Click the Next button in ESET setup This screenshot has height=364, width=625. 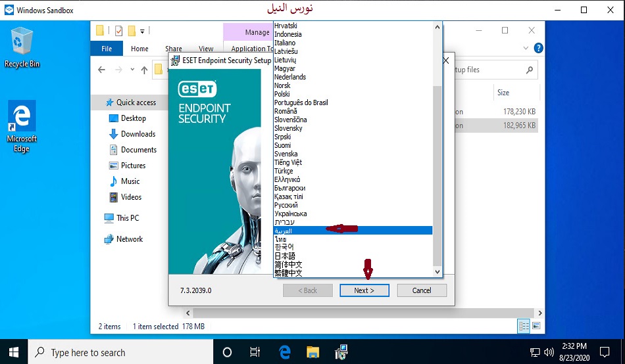click(364, 290)
